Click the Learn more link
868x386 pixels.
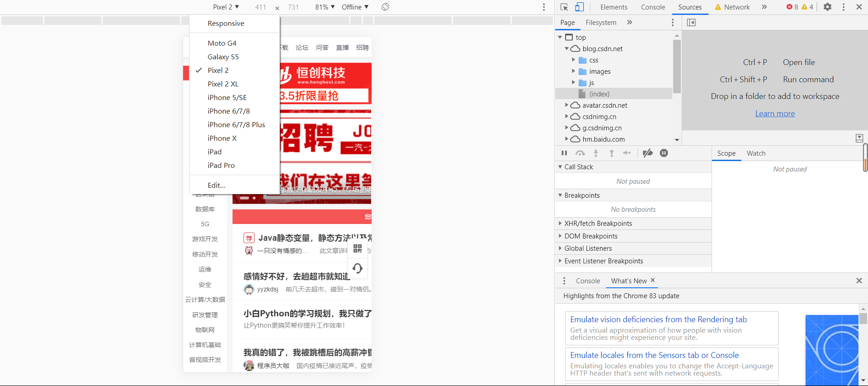(775, 114)
